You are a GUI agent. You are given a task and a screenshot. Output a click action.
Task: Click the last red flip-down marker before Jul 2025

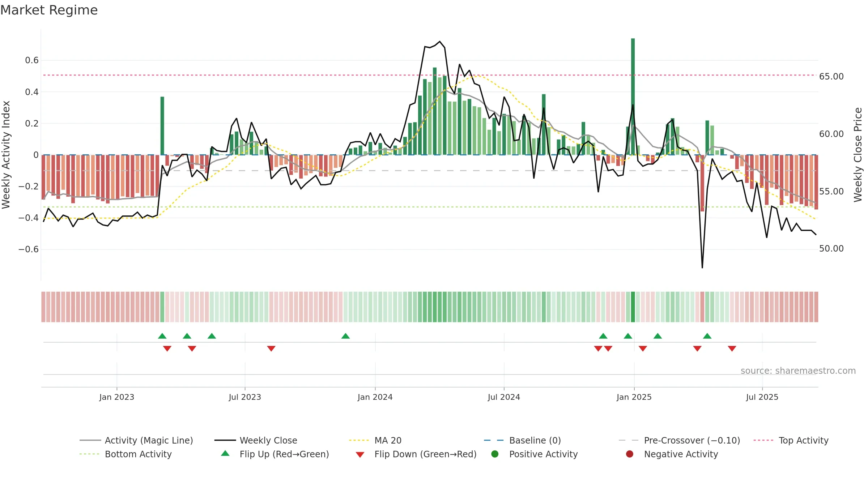point(732,348)
